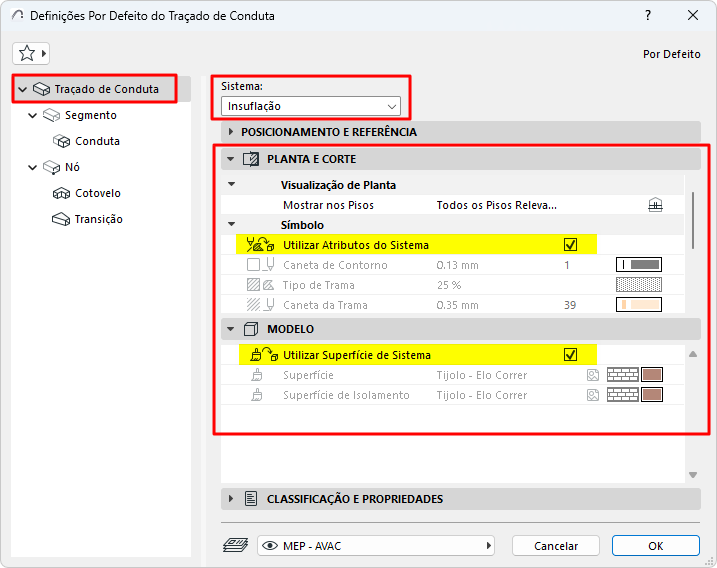Click the Modelo panel scroll up arrow
Viewport: 717px width, 568px height.
click(x=693, y=354)
